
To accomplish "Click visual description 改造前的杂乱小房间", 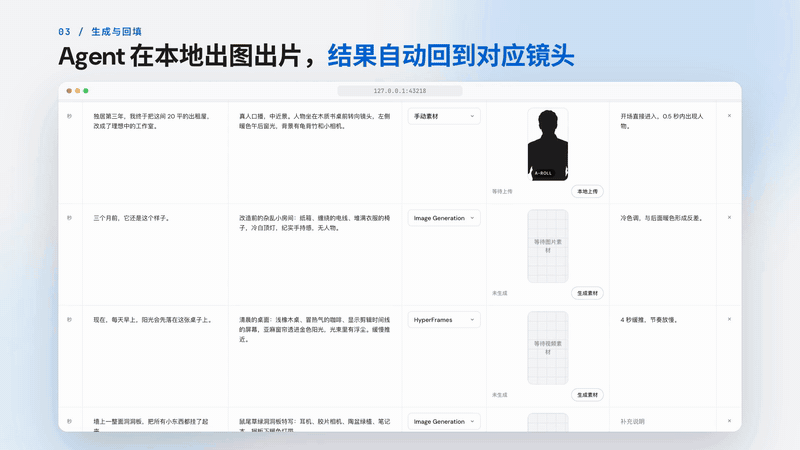I will click(315, 223).
